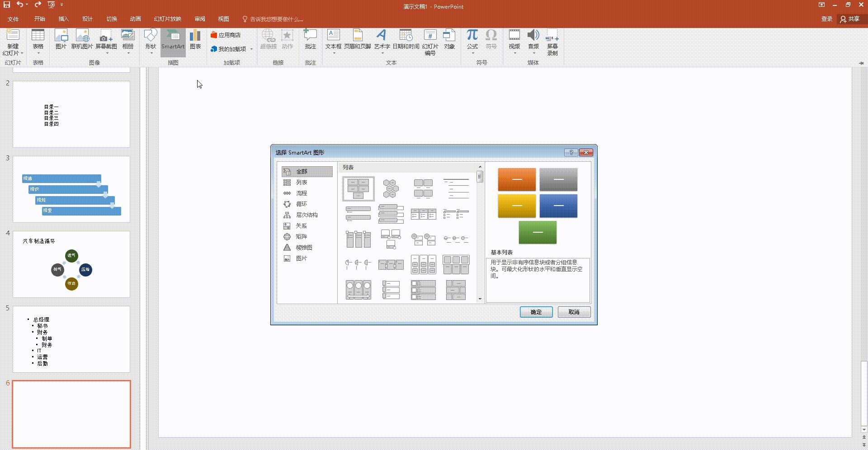Click the 文本框 (Text Box) icon
This screenshot has height=450, width=868.
tap(333, 36)
